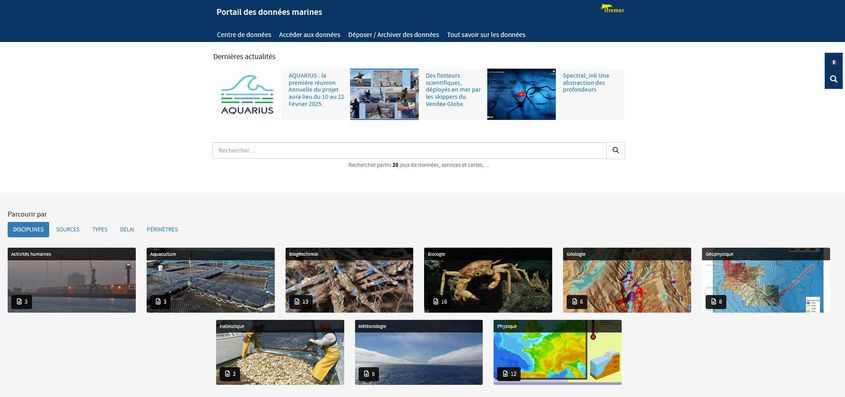Click the Vendée Globe photo collage thumbnail
The width and height of the screenshot is (845, 397).
click(384, 94)
